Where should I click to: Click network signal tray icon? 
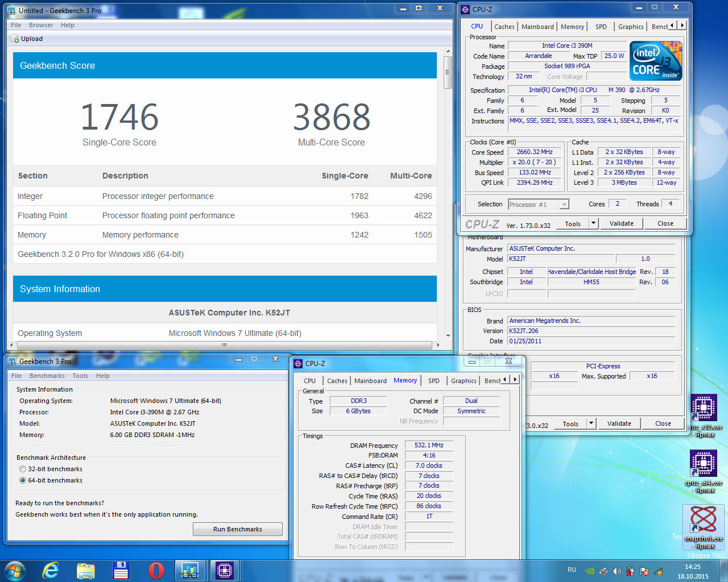[x=658, y=571]
